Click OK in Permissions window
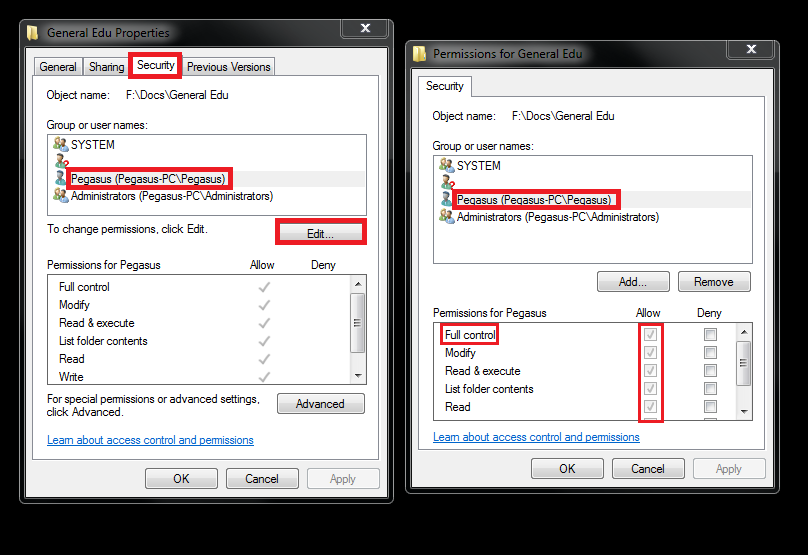 567,468
